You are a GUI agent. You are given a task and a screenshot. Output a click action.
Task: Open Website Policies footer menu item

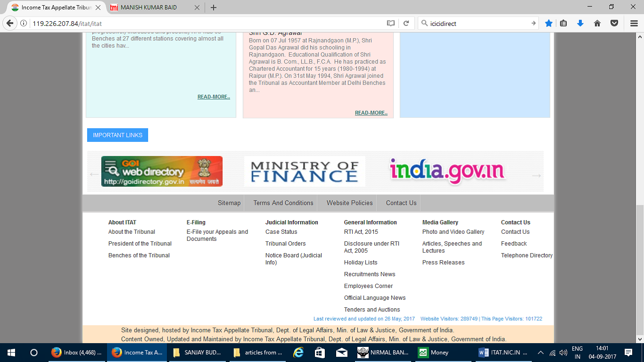click(x=349, y=203)
